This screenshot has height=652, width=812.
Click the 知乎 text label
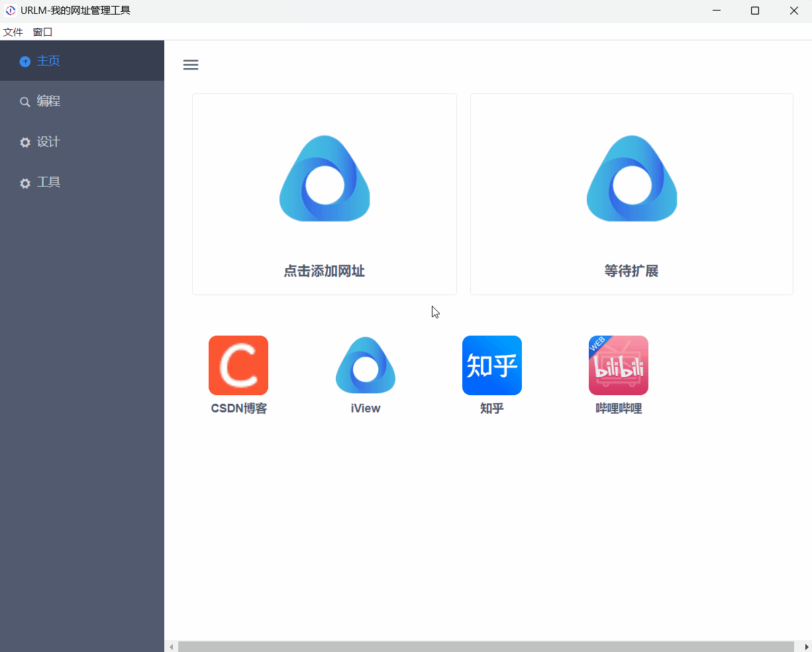click(492, 408)
